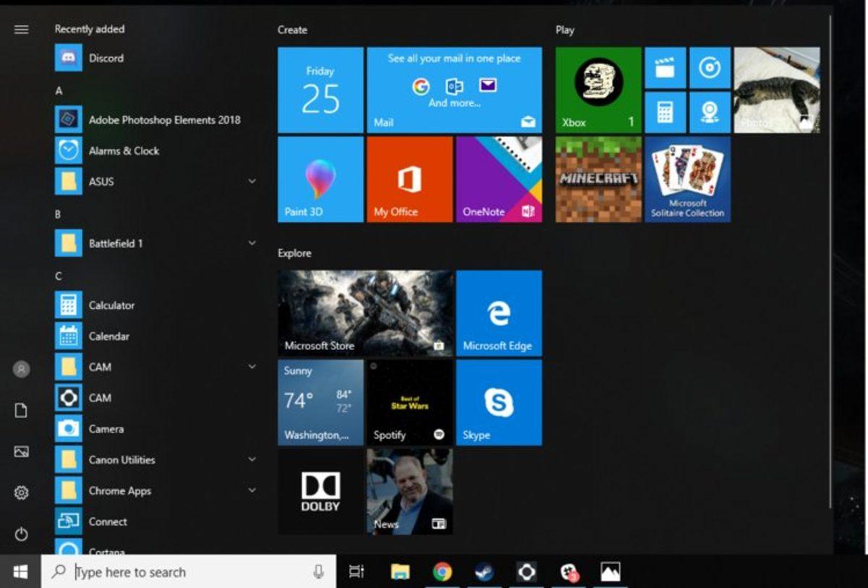Click the user account icon

pos(21,369)
